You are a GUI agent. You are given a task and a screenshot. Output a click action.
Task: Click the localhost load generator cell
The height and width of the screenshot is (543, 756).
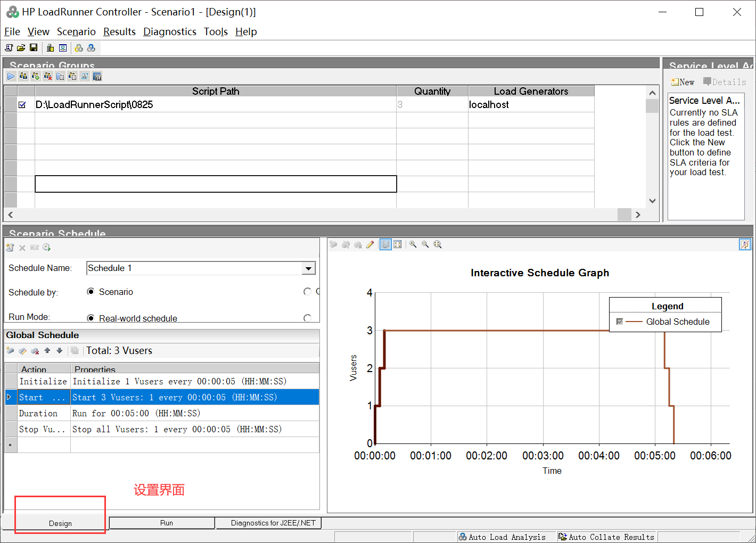[x=531, y=104]
